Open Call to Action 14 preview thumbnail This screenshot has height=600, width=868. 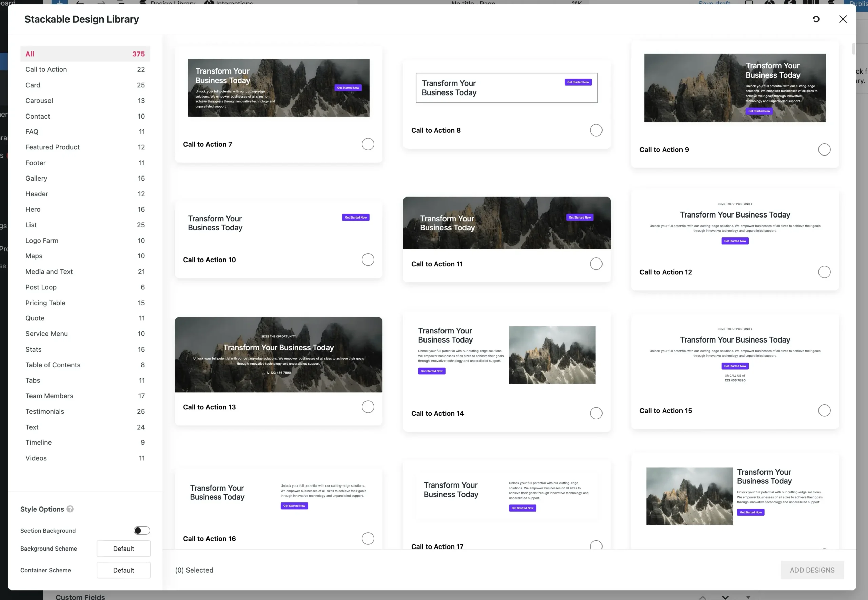pyautogui.click(x=507, y=355)
